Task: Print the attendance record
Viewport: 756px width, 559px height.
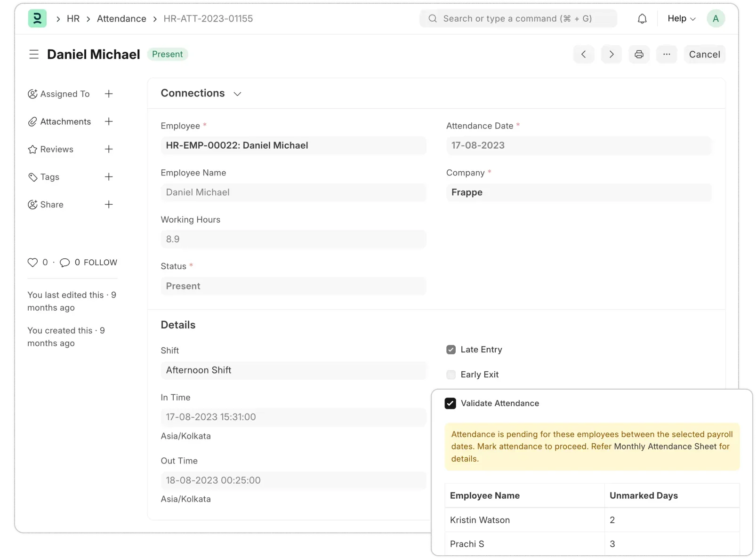Action: (639, 54)
